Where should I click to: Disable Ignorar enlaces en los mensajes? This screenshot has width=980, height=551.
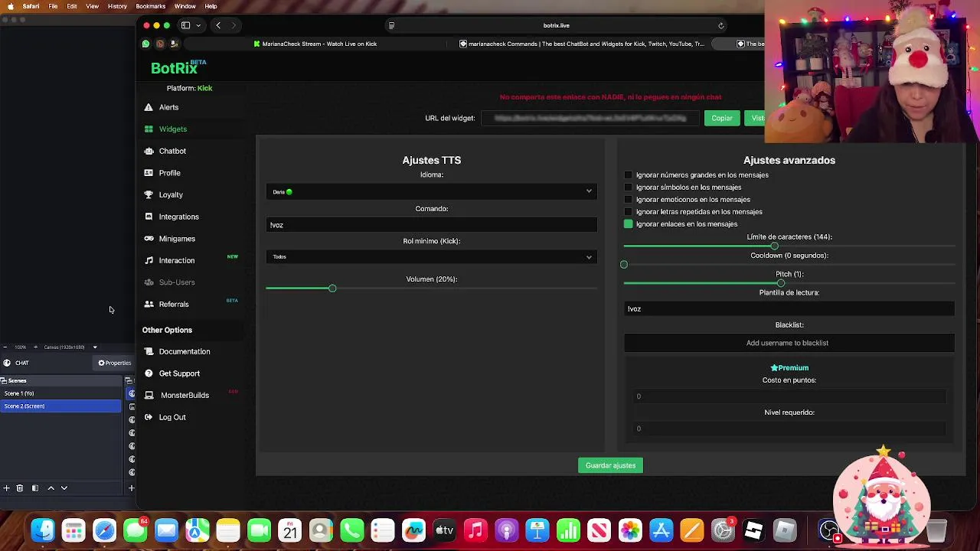[629, 224]
